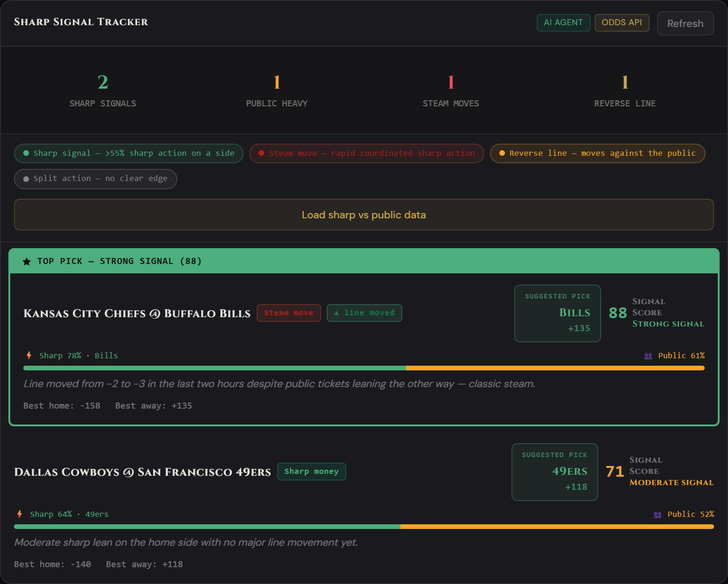Click the Cowboys game sharp vs public bar
728x584 pixels.
364,527
